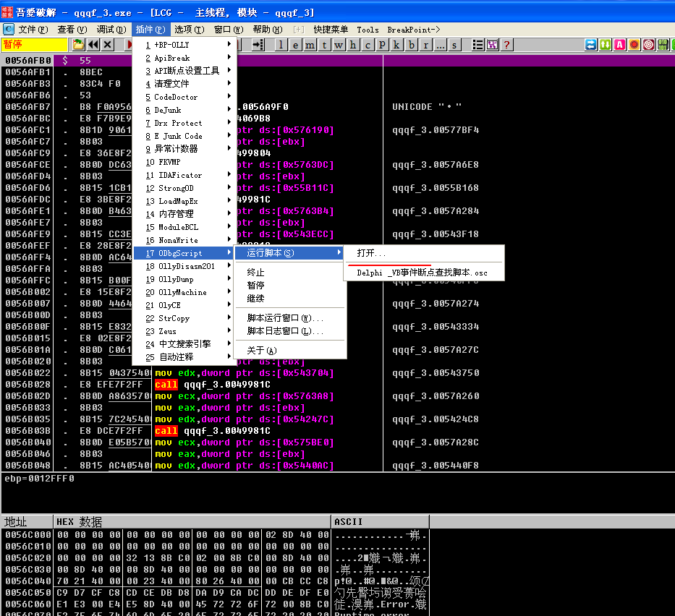Open the log window 'l' button

[281, 45]
